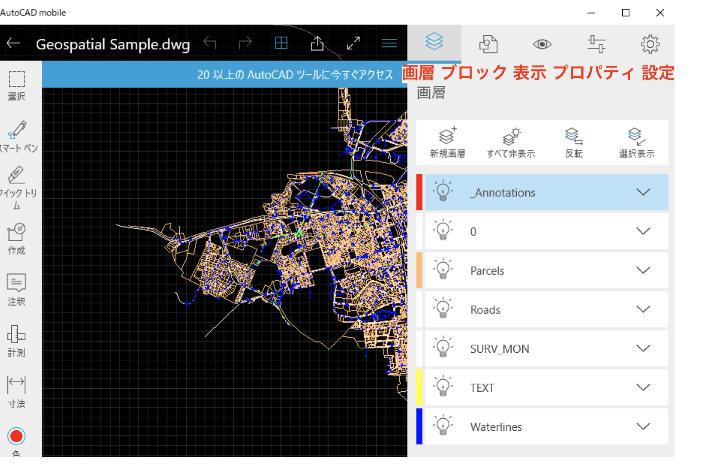
Task: Select the SURV_MON layer name
Action: point(499,349)
